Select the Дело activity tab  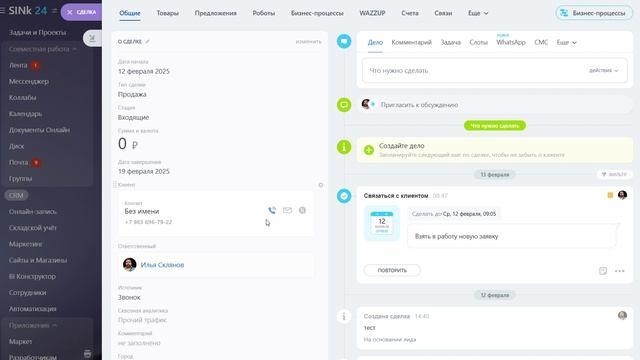point(375,42)
